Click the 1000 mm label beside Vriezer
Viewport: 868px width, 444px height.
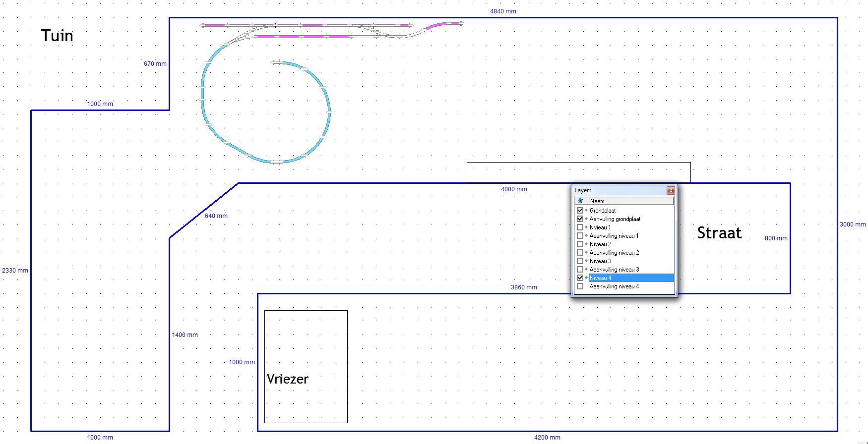coord(242,362)
